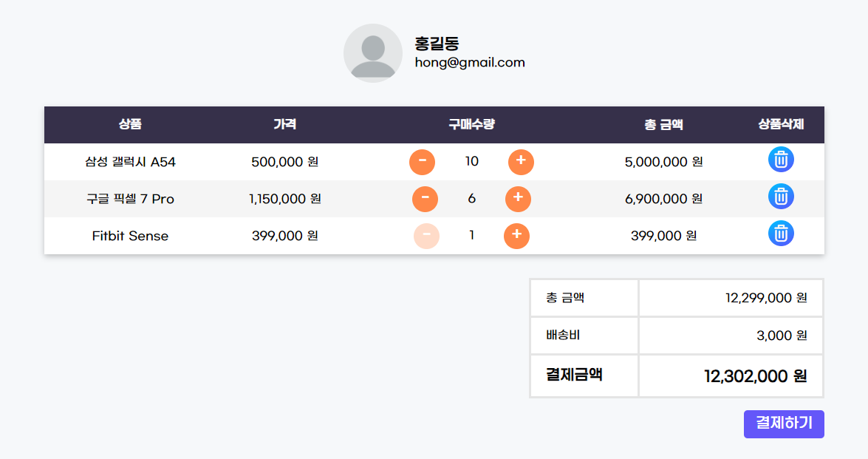Screen dimensions: 868x459
Task: Click the Fitbit Sense unit price cell
Action: pyautogui.click(x=285, y=236)
